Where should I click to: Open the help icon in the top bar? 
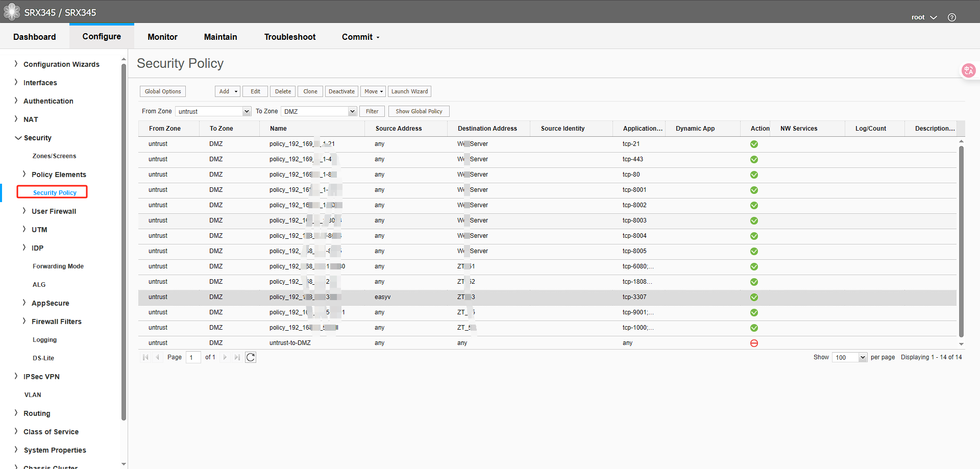coord(951,16)
